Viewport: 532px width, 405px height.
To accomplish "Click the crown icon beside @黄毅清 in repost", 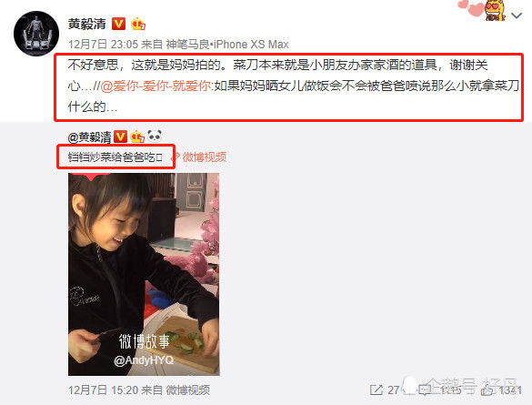I will (x=137, y=137).
